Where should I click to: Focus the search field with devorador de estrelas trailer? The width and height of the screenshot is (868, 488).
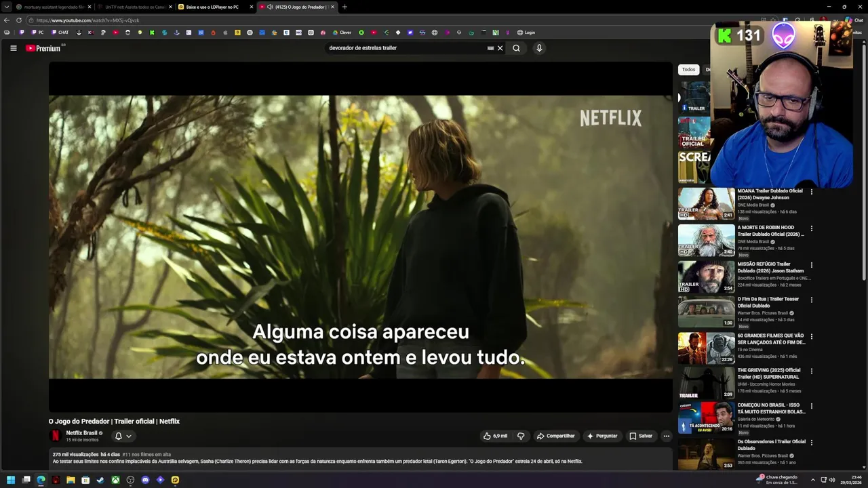point(407,48)
